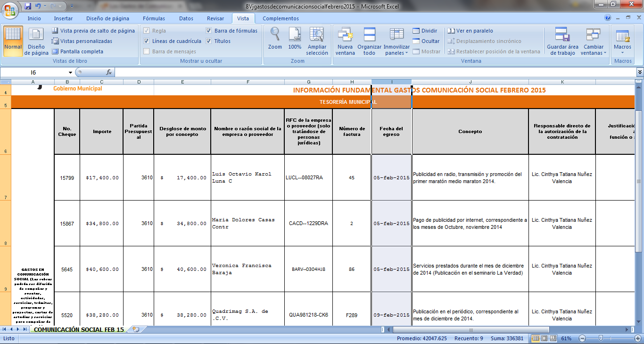Open a Nueva ventana
The height and width of the screenshot is (344, 644).
[345, 41]
